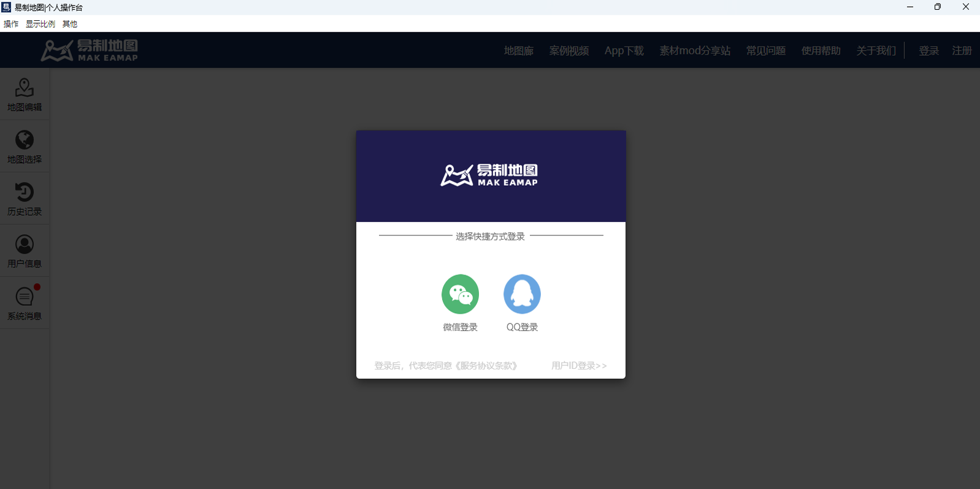Click the 注册 link in top bar
This screenshot has width=980, height=489.
tap(962, 51)
